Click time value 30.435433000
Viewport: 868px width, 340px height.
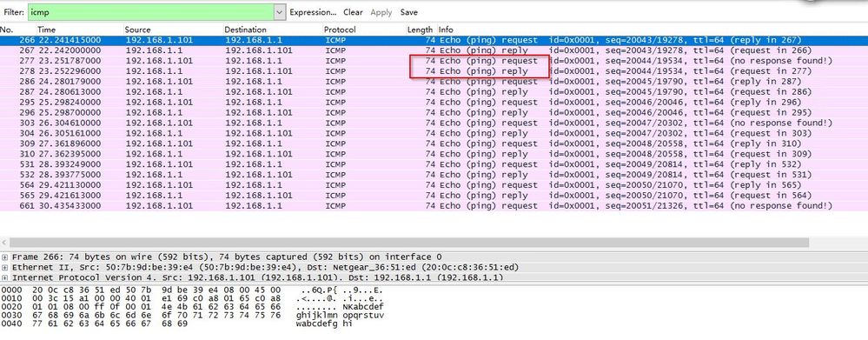click(x=70, y=206)
